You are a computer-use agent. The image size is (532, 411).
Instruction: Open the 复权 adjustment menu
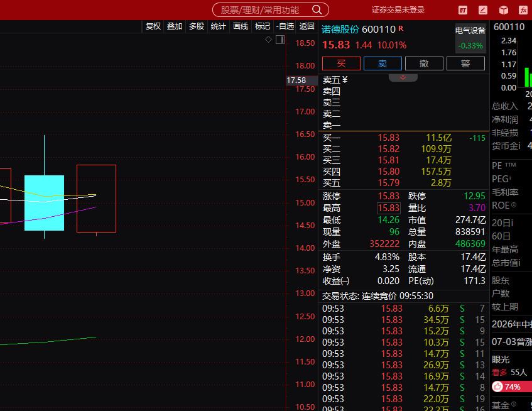click(153, 26)
